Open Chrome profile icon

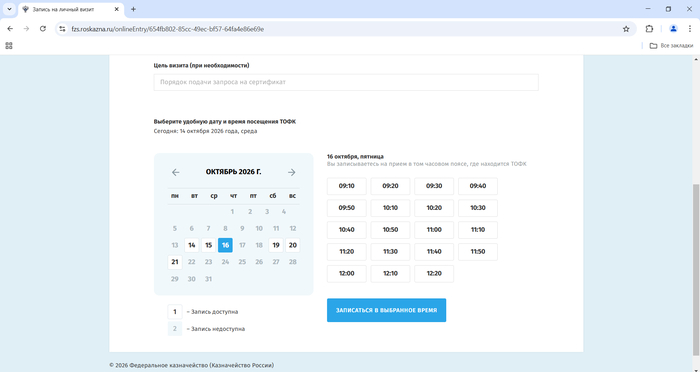coord(673,29)
